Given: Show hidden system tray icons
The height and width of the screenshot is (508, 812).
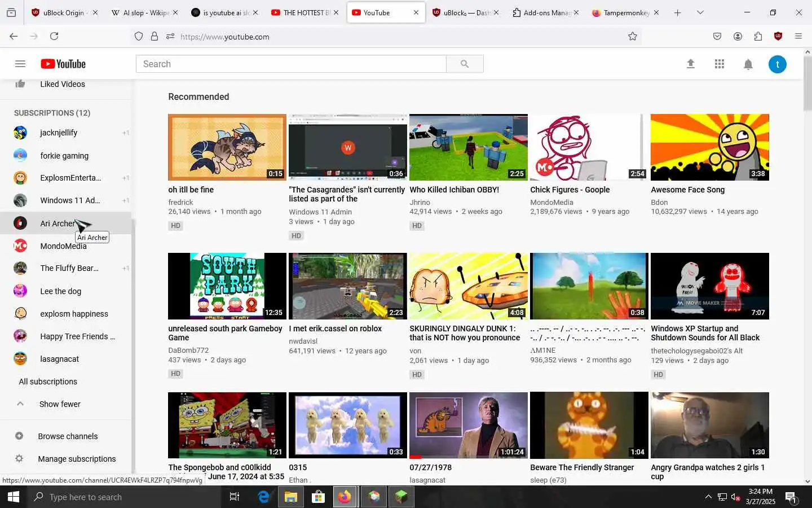Looking at the screenshot, I should tap(708, 497).
